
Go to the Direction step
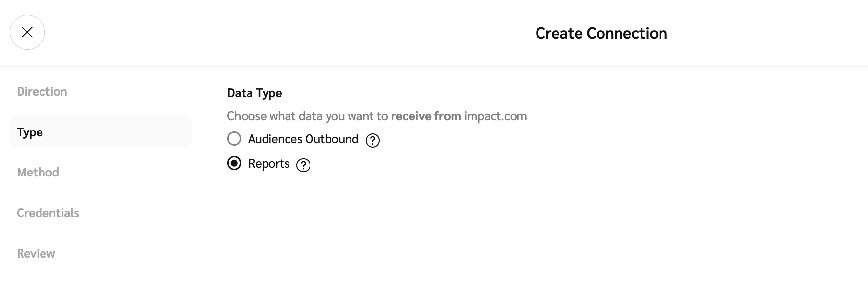42,92
